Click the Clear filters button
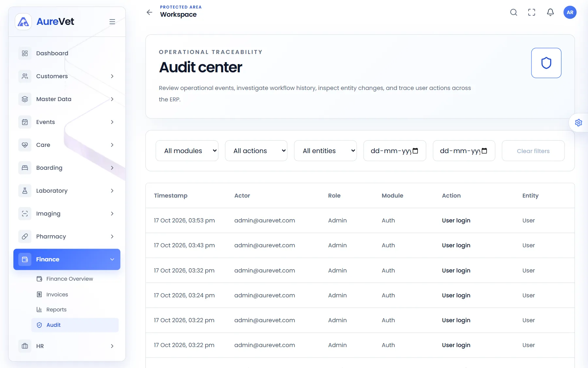 [533, 151]
